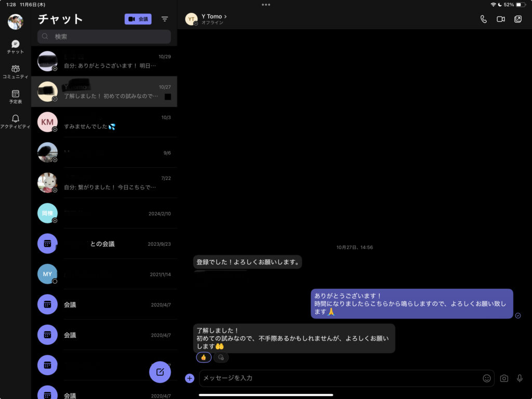
Task: Click the 検索 search field
Action: coord(104,36)
